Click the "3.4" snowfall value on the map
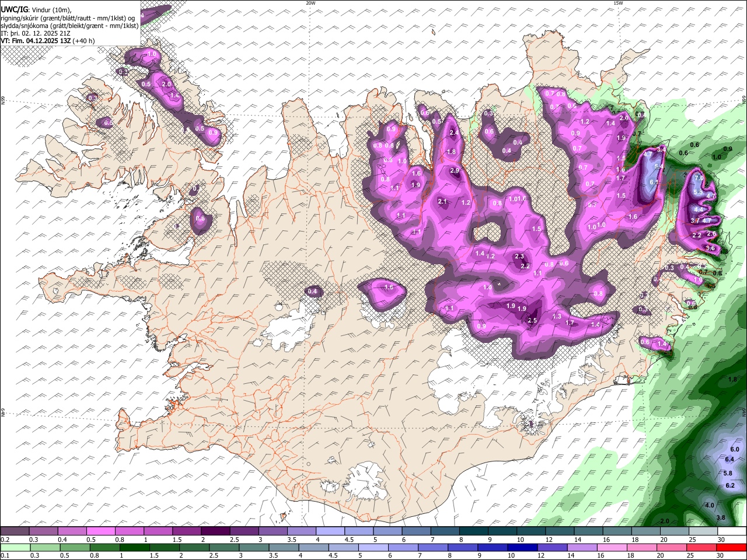This screenshot has width=747, height=560. click(x=661, y=149)
